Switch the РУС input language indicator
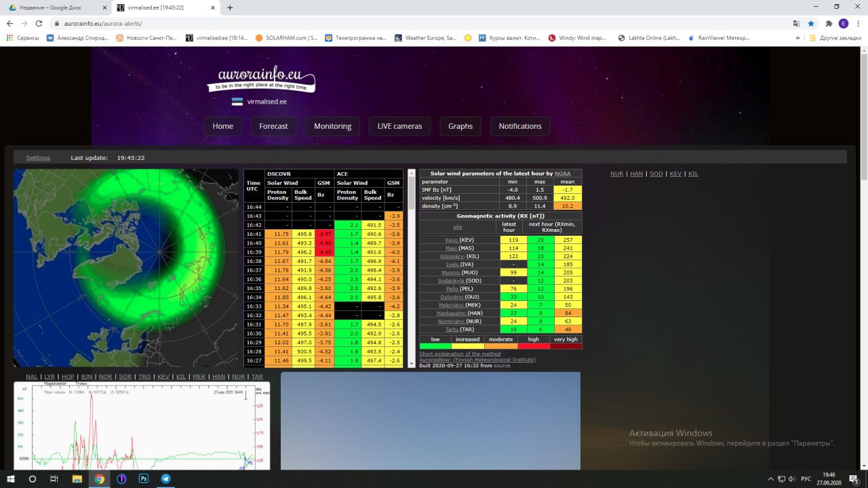Image resolution: width=868 pixels, height=488 pixels. (806, 479)
